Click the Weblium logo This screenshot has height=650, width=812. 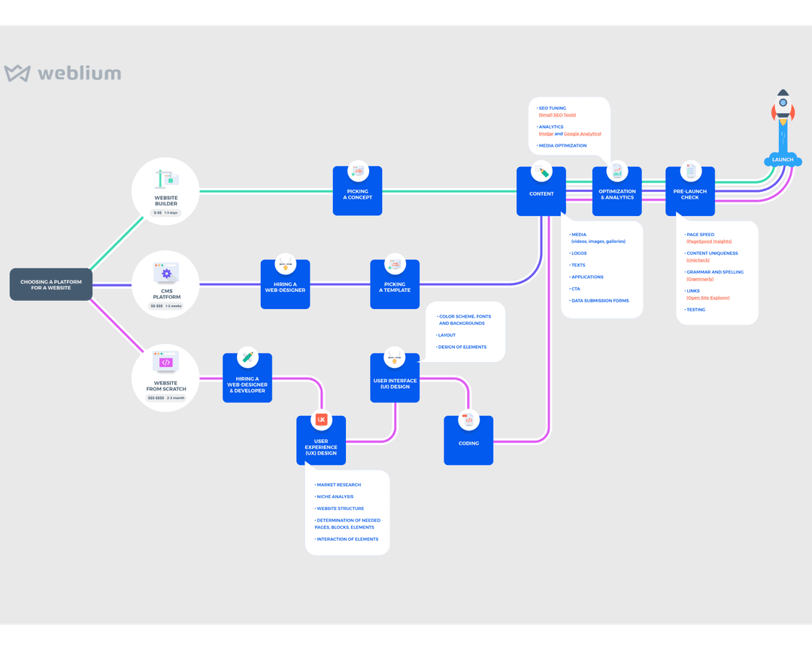coord(62,73)
